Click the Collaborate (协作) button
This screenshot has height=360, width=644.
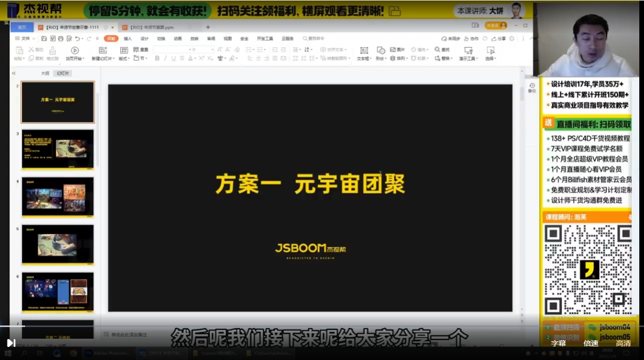pyautogui.click(x=471, y=39)
